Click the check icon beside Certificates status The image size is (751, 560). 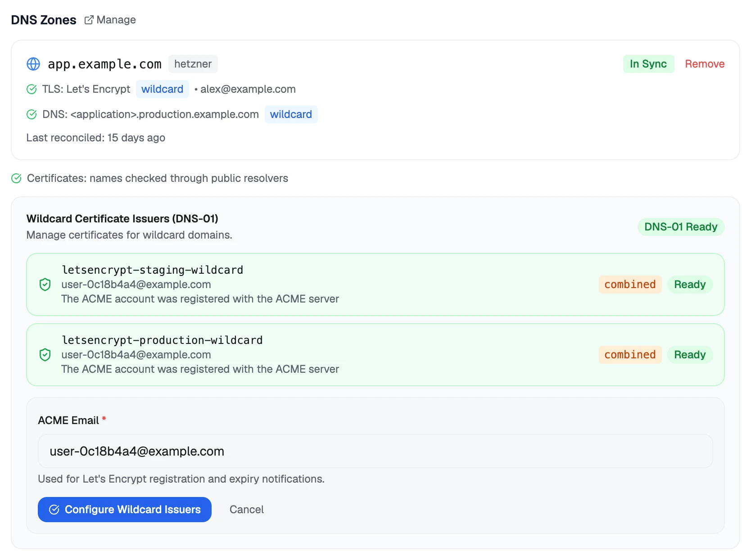pyautogui.click(x=16, y=178)
